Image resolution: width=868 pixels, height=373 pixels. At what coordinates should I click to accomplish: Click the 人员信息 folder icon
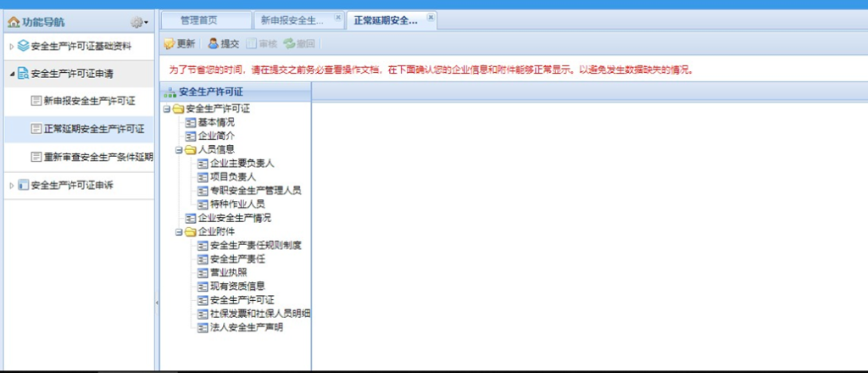click(x=191, y=149)
